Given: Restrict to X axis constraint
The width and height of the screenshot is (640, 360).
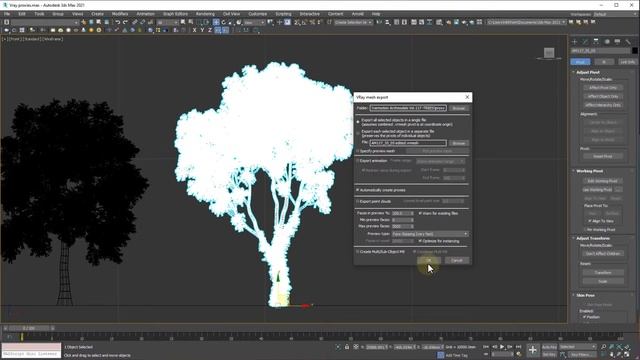Looking at the screenshot, I should point(194,30).
